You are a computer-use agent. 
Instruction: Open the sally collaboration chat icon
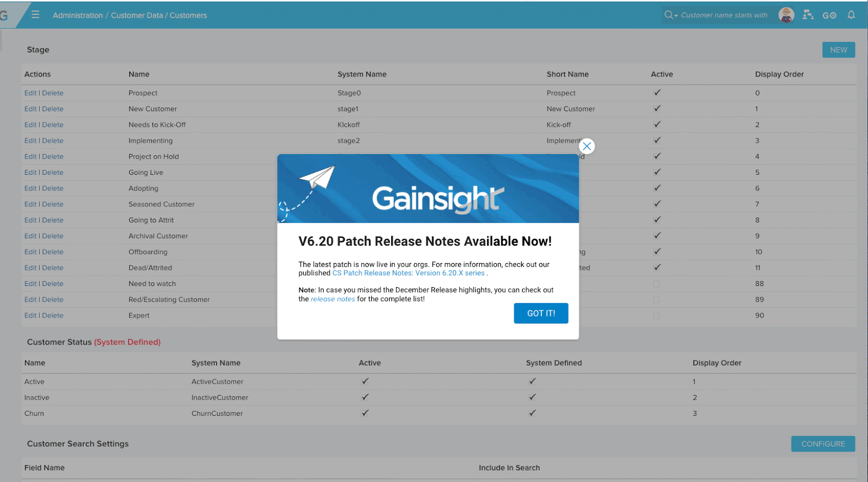pyautogui.click(x=808, y=15)
